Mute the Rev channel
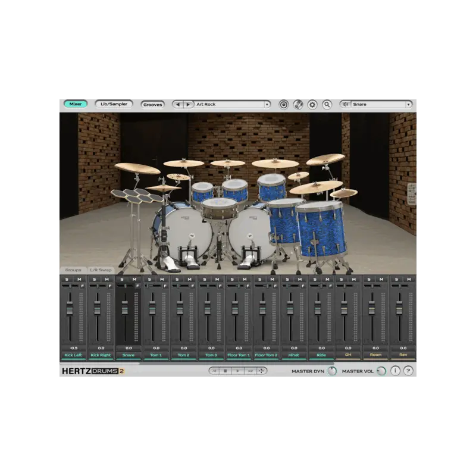The height and width of the screenshot is (476, 476). [x=409, y=279]
